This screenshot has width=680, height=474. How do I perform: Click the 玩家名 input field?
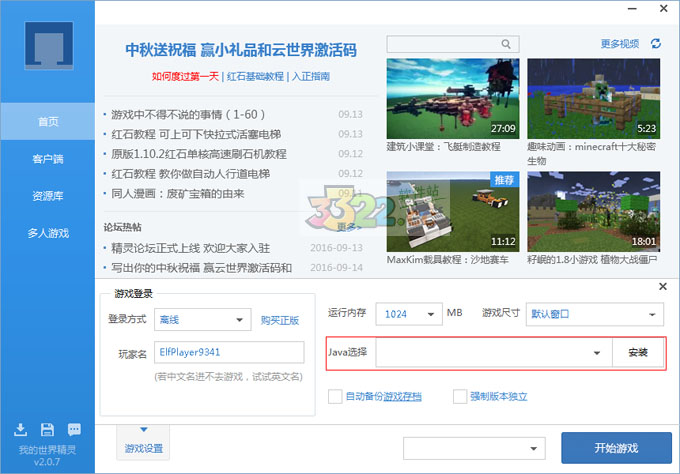pyautogui.click(x=229, y=352)
